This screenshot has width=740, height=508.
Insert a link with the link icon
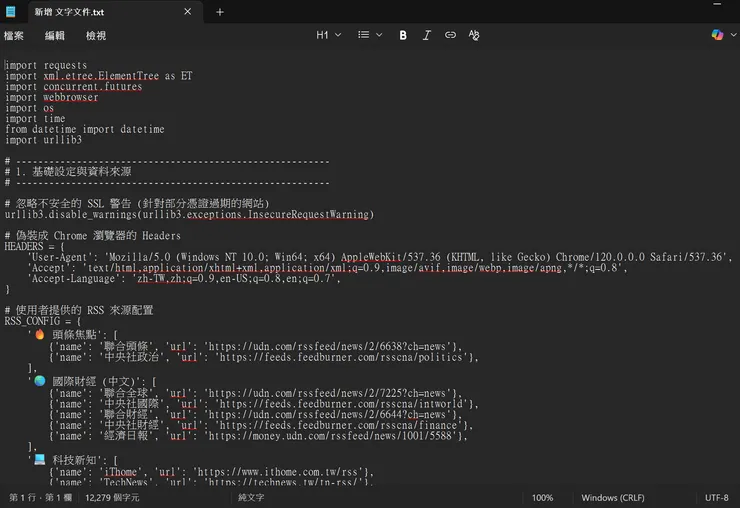click(450, 35)
